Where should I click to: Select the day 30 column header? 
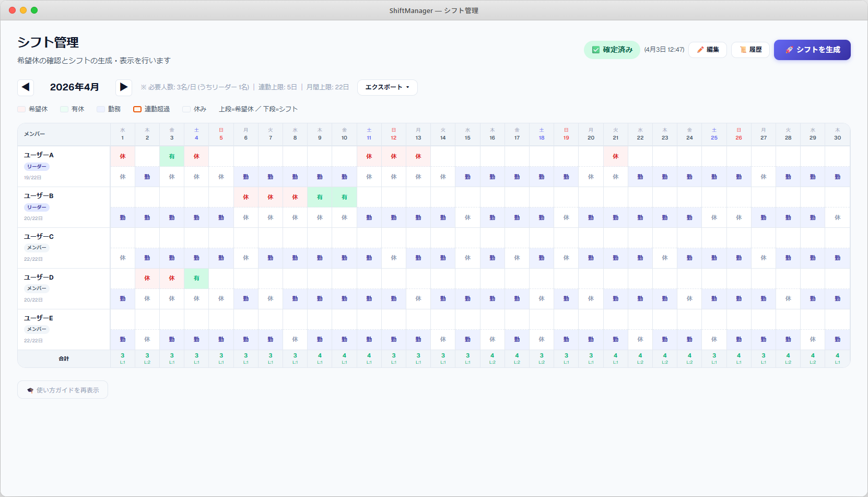(x=837, y=134)
